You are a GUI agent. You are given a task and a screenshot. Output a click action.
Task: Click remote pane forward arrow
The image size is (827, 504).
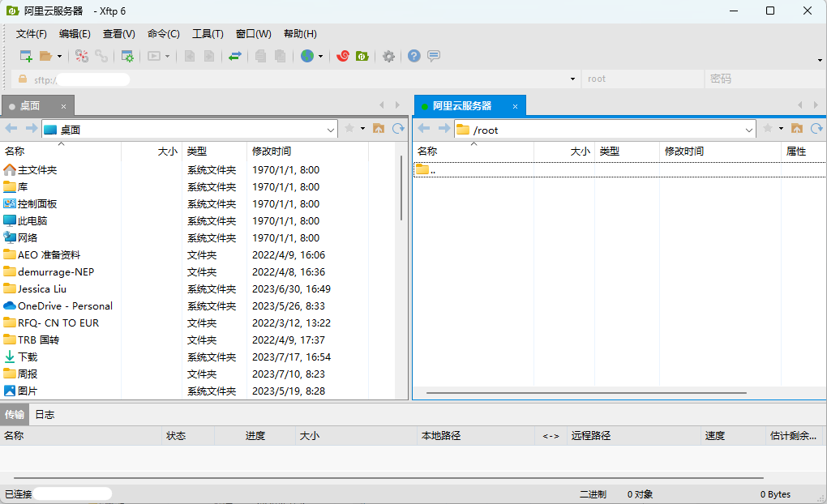coord(444,129)
